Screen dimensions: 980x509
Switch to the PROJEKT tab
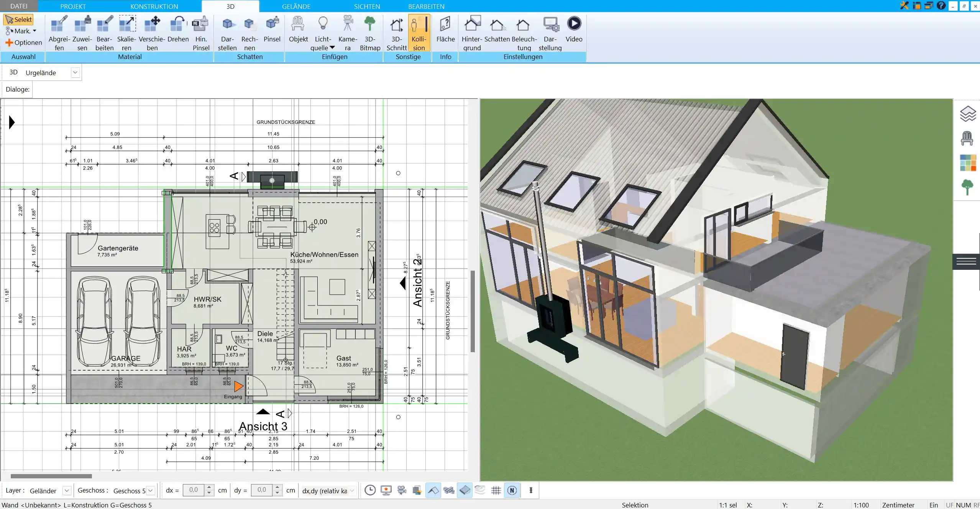click(x=73, y=6)
